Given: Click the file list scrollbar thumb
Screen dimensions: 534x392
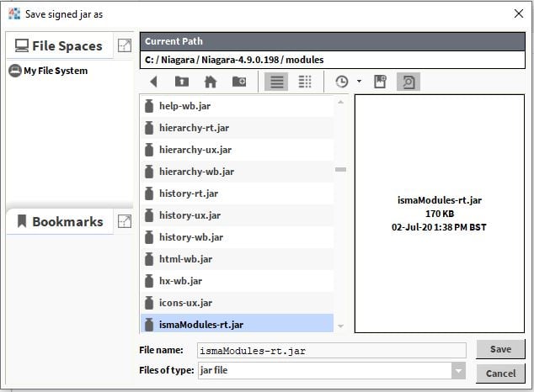Looking at the screenshot, I should tap(340, 169).
